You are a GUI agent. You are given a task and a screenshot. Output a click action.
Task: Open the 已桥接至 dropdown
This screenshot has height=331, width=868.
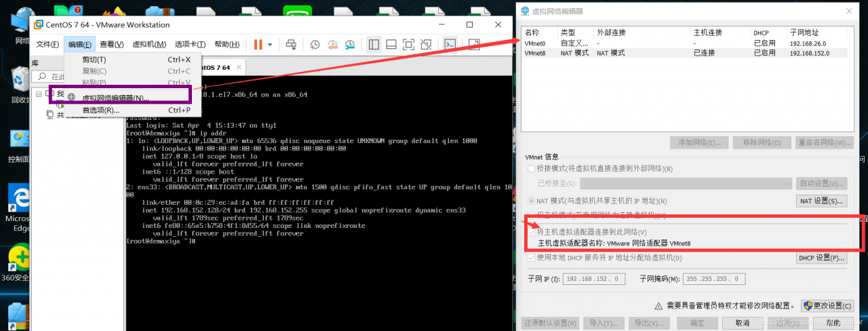coord(686,183)
